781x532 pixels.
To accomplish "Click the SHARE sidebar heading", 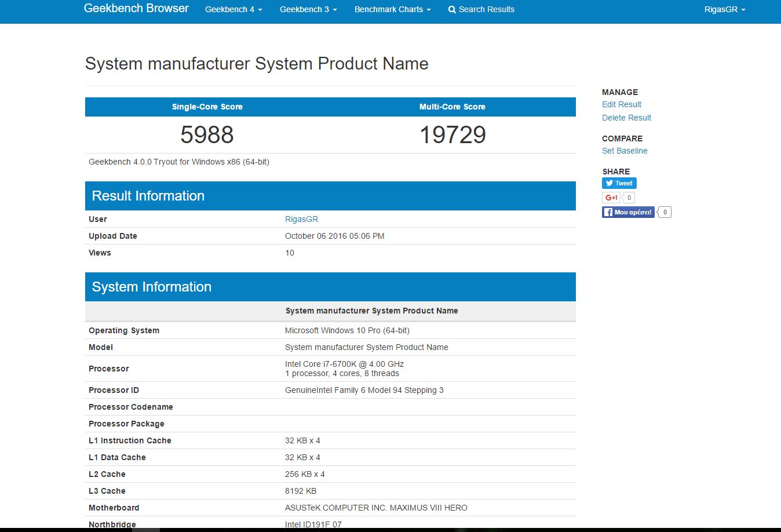I will coord(616,172).
